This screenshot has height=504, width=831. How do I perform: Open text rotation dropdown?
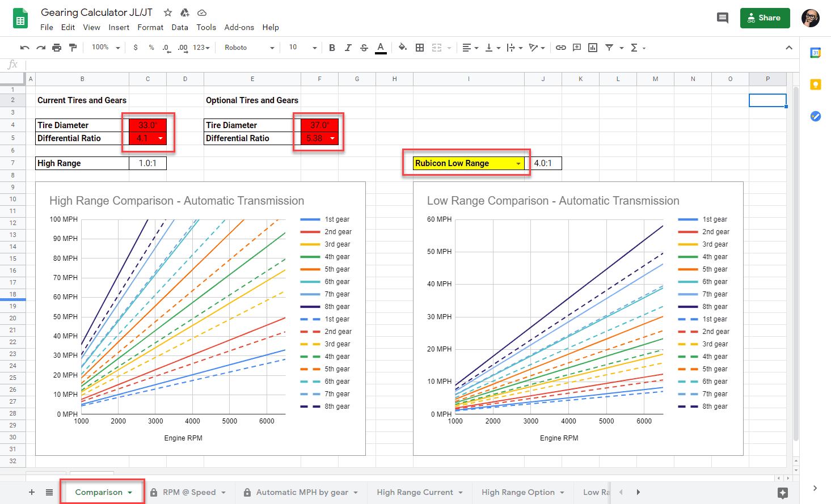pyautogui.click(x=537, y=48)
